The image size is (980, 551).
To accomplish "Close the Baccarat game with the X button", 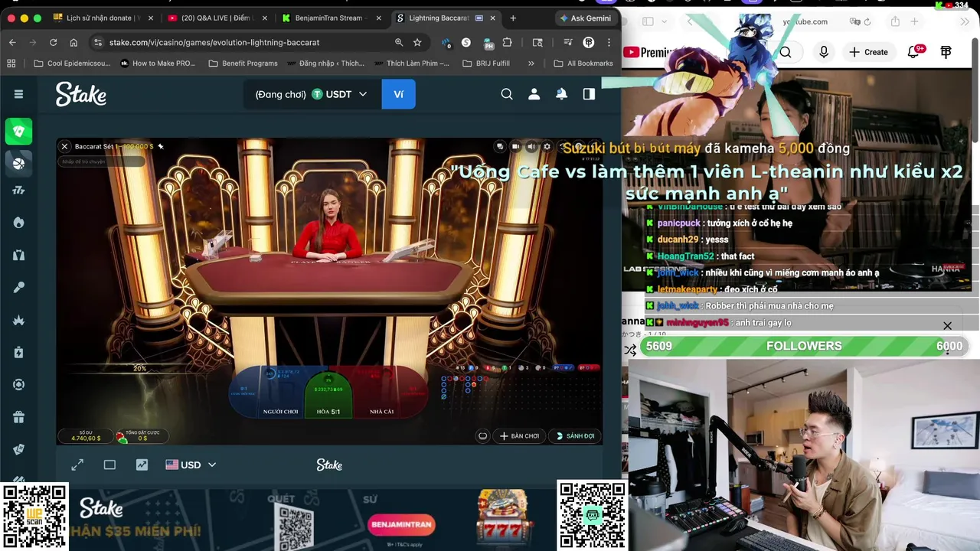I will [x=64, y=146].
